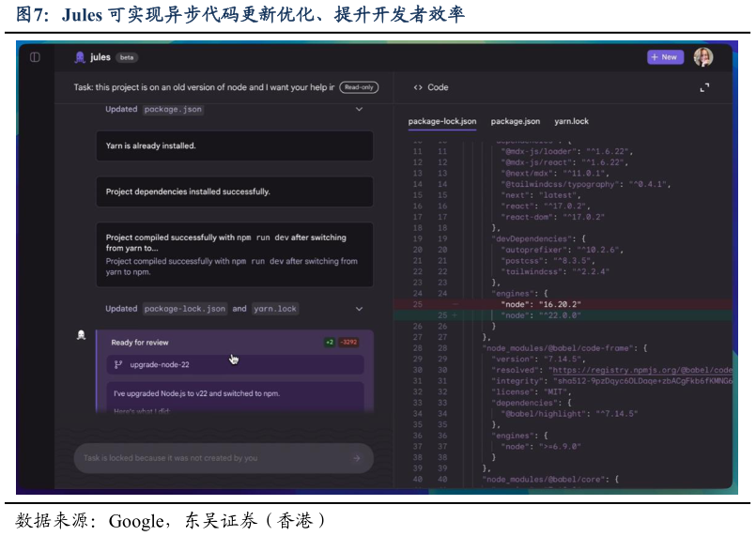
Task: Switch to the package.json tab
Action: tap(516, 121)
